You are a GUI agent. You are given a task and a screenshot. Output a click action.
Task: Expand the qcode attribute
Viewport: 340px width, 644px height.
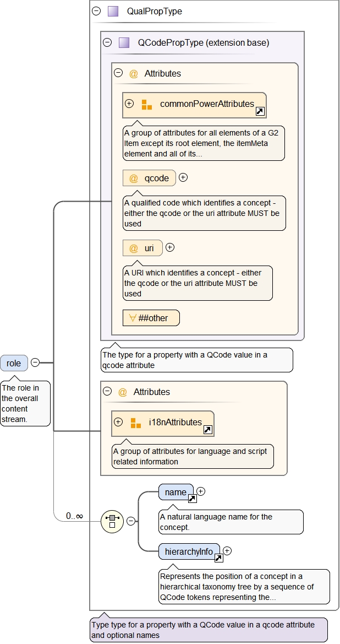click(184, 177)
